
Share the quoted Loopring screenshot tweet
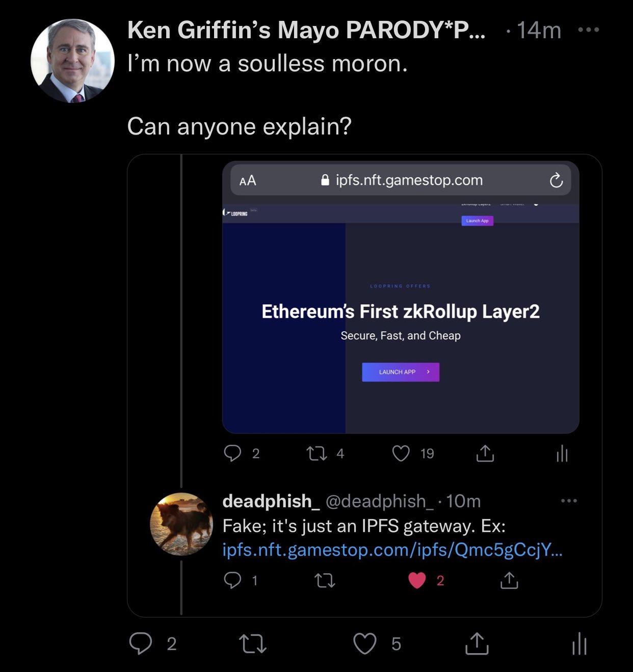(x=485, y=453)
